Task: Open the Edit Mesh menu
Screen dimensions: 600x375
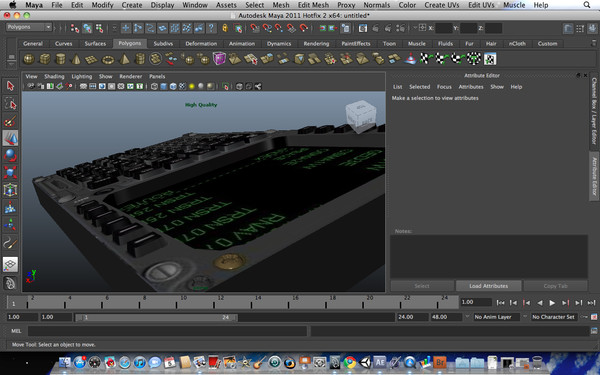Action: (x=313, y=5)
